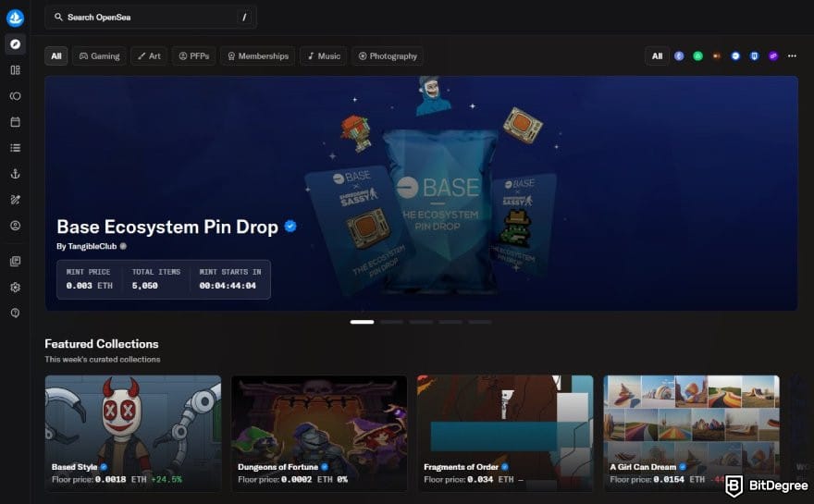
Task: Click "This week's curated collections" subtitle
Action: coord(103,359)
